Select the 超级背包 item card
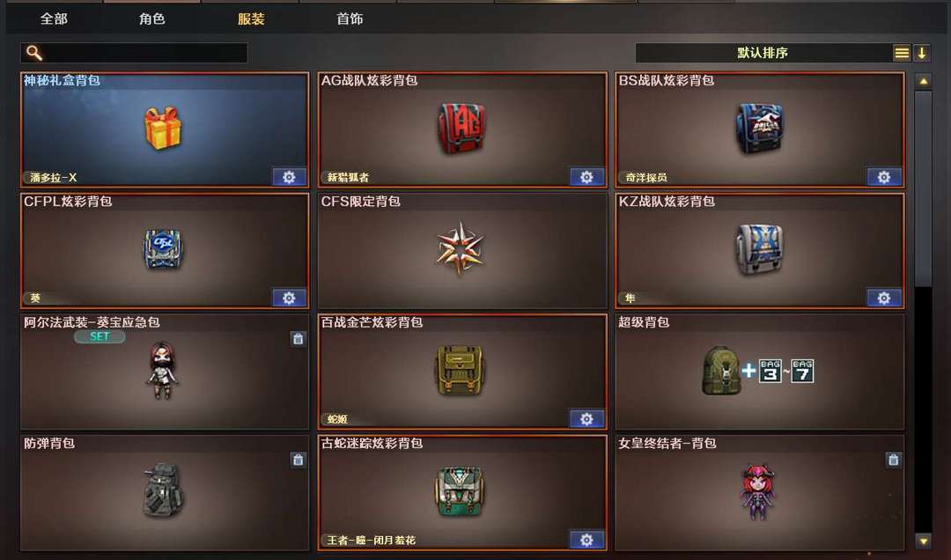Screen dimensions: 951x560 click(759, 372)
